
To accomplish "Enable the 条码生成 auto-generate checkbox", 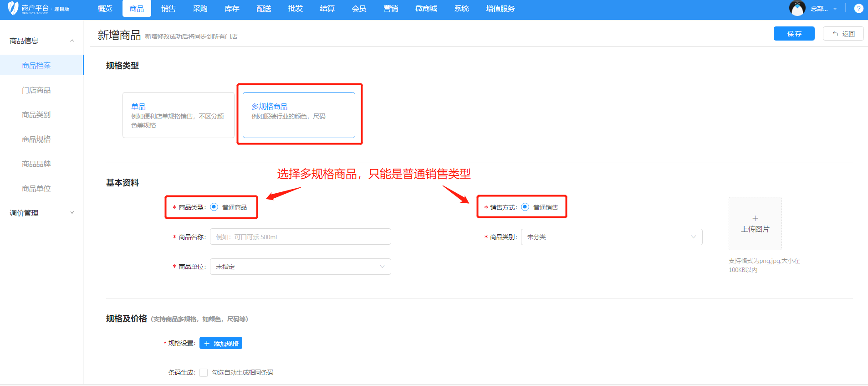I will (x=204, y=373).
